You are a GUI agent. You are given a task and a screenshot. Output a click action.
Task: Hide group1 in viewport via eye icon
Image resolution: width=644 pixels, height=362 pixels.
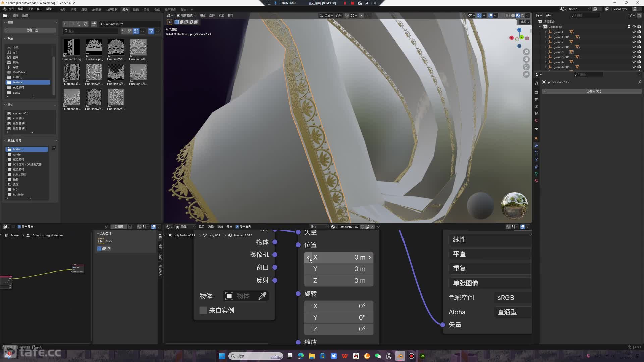(x=634, y=32)
